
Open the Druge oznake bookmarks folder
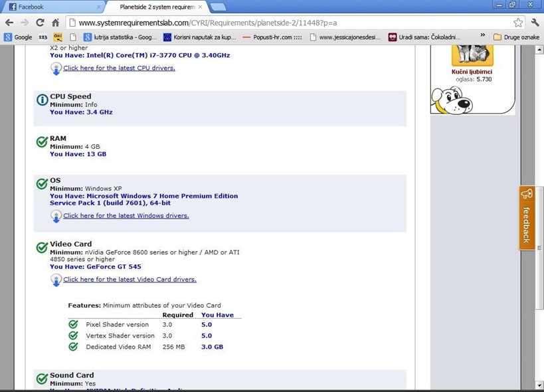click(x=515, y=37)
